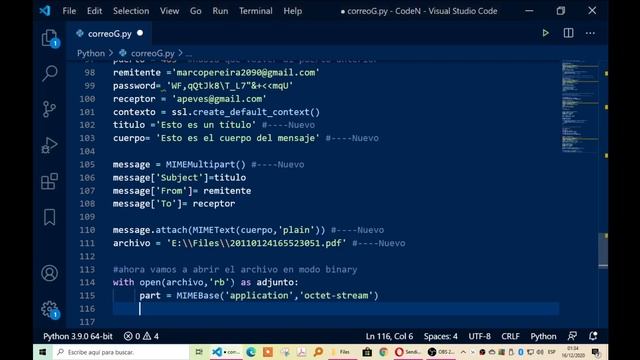Open the ESP input language indicator
Image resolution: width=640 pixels, height=360 pixels.
click(x=551, y=352)
